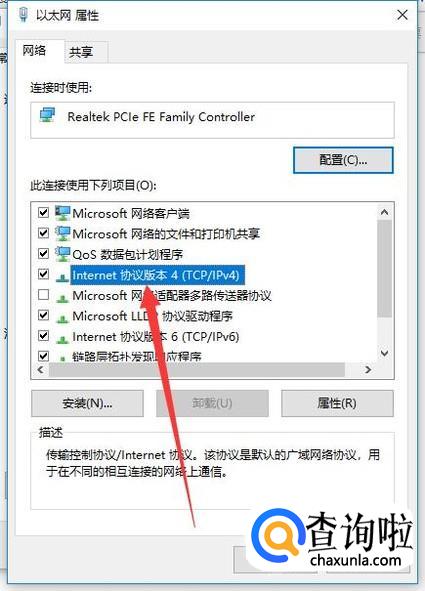This screenshot has width=425, height=591.
Task: Click the IPv4 protocol icon
Action: (62, 277)
